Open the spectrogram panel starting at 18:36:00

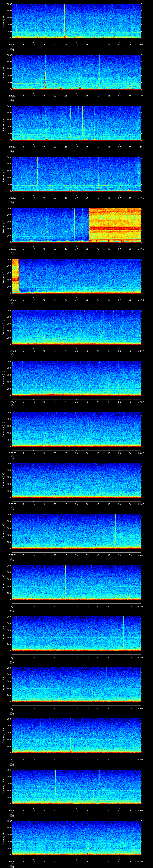76,378
